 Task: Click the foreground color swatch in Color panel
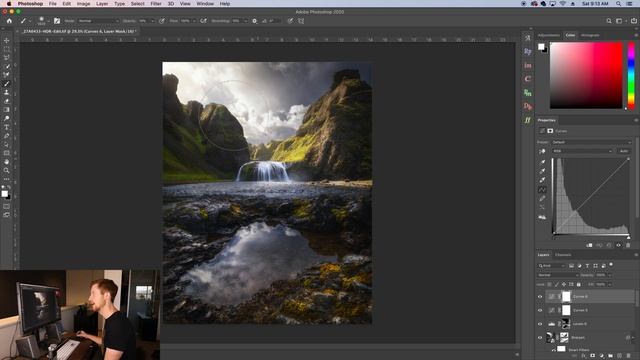tap(541, 47)
